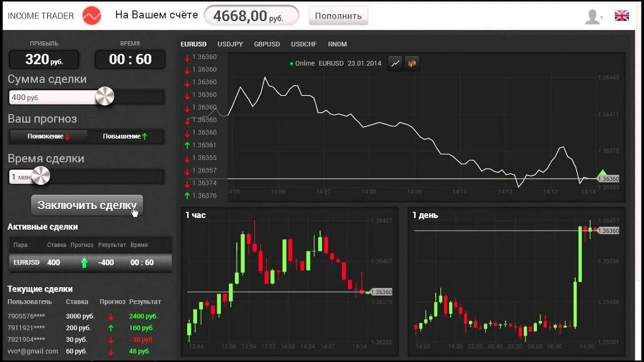Open the user profile avatar menu

click(594, 17)
